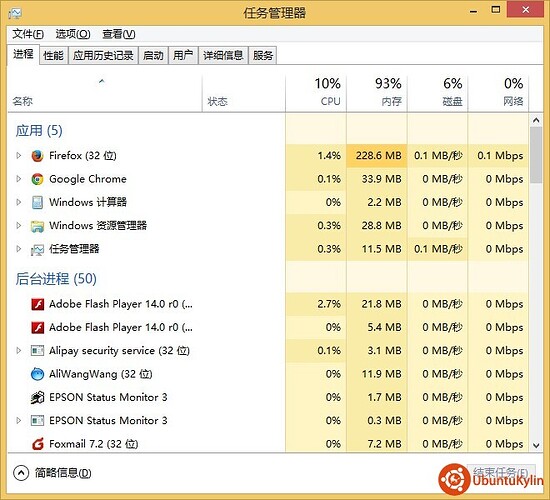Viewport: 550px width, 500px height.
Task: Select the Windows 资源管理器 row
Action: tap(268, 226)
